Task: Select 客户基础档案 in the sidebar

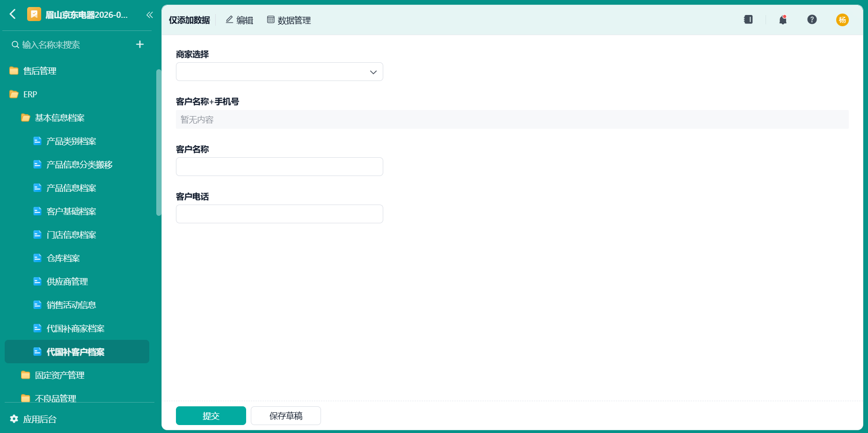Action: (x=71, y=211)
